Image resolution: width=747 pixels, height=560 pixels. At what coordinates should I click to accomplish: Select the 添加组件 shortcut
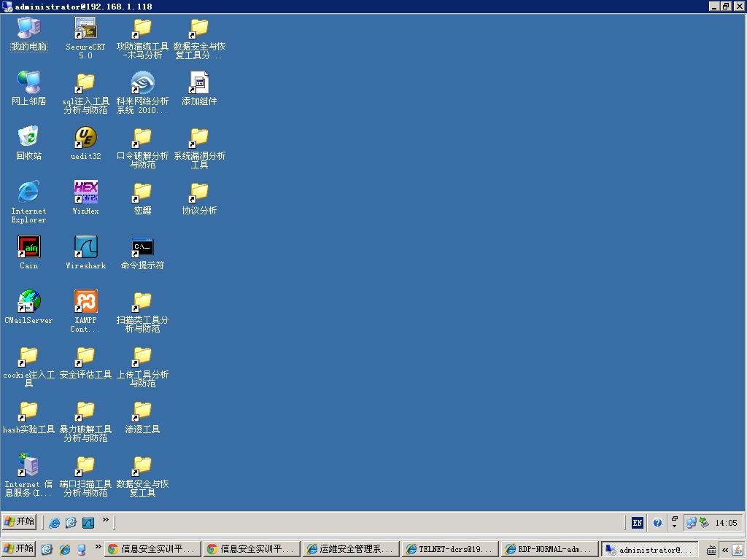199,88
